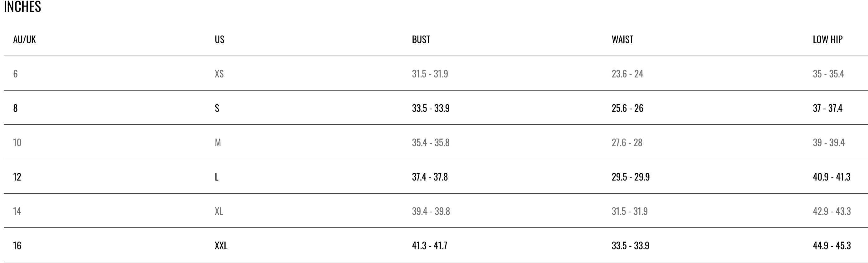Screen dimensions: 868x263
Task: Click bust measurement 33.5 - 33.9
Action: tap(431, 108)
